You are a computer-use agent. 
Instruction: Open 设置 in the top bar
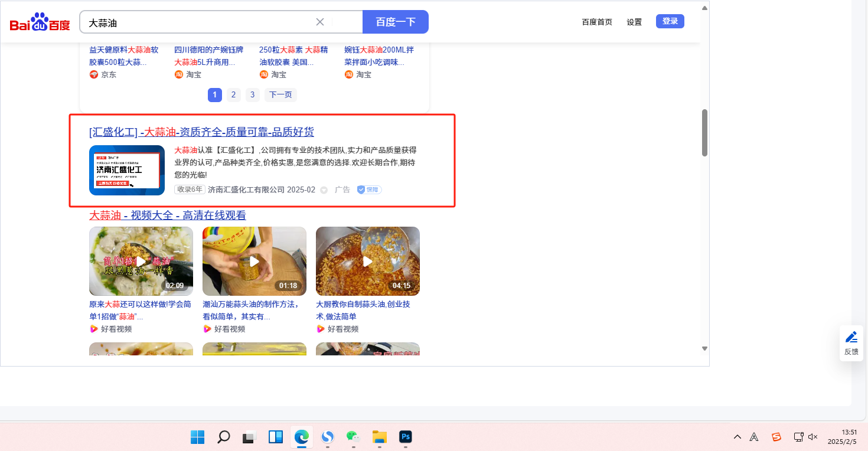[634, 22]
